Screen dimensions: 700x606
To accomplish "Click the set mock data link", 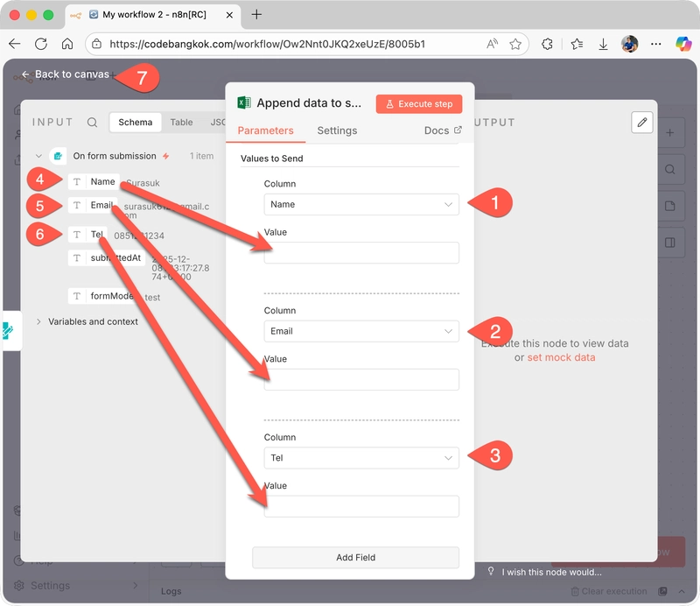I will 561,357.
